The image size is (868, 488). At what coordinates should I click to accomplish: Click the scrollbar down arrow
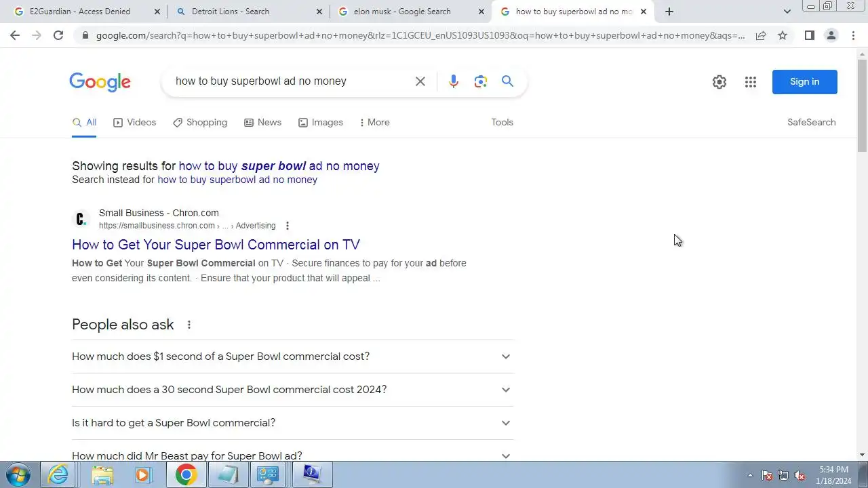coord(862,455)
